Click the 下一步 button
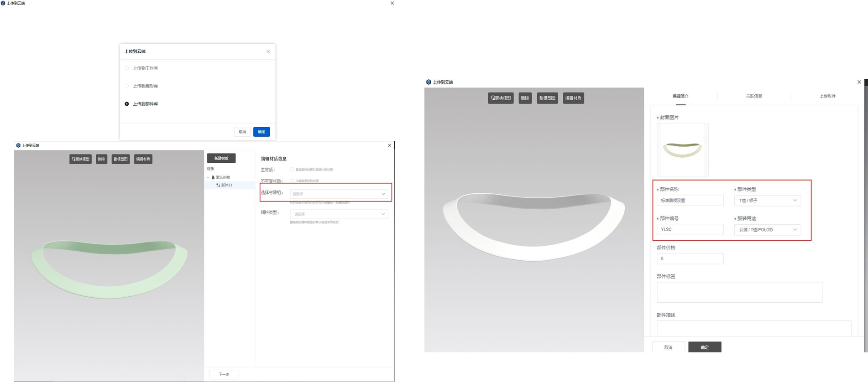868x382 pixels. pos(224,374)
